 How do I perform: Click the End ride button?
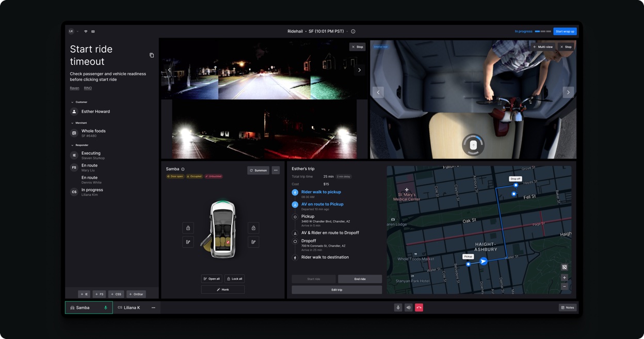coord(360,279)
